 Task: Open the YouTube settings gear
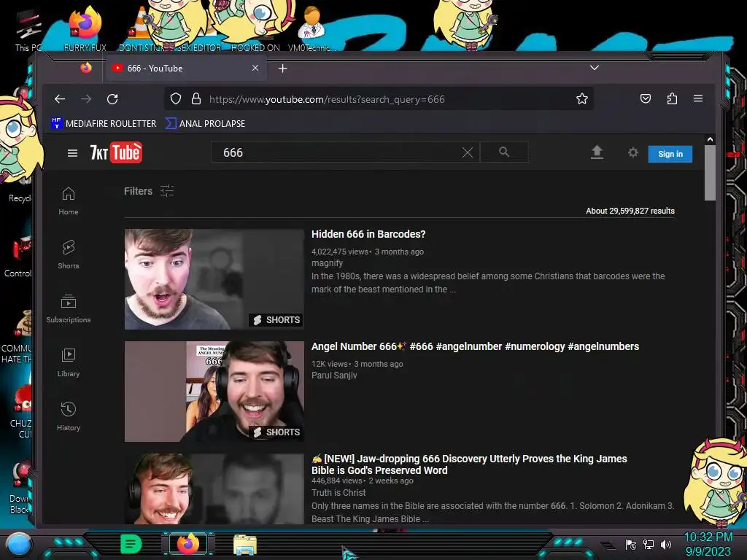[x=632, y=152]
